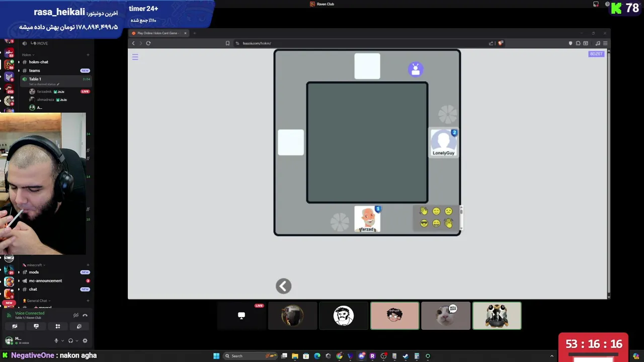The height and width of the screenshot is (362, 644).
Task: Send the sad face emoji
Action: [448, 211]
